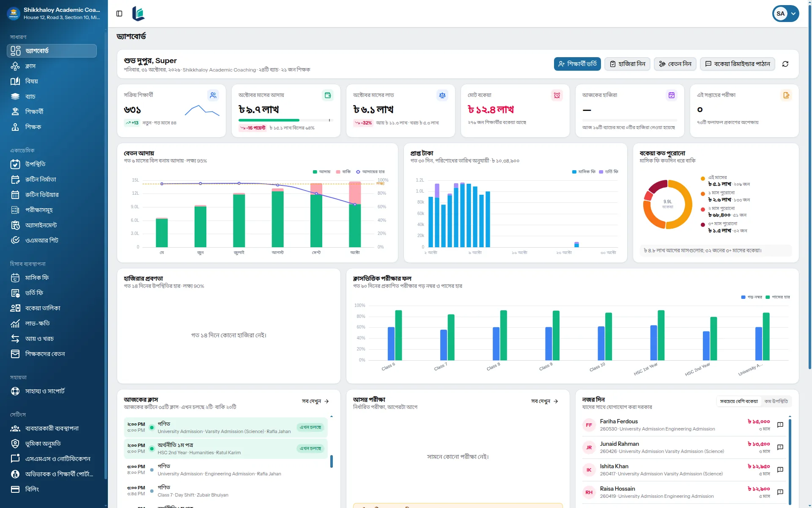Viewport: 812px width, 508px height.
Task: Open ব্যবহারকারী ব্যবস্থাপনা in settings sidebar
Action: click(x=52, y=428)
